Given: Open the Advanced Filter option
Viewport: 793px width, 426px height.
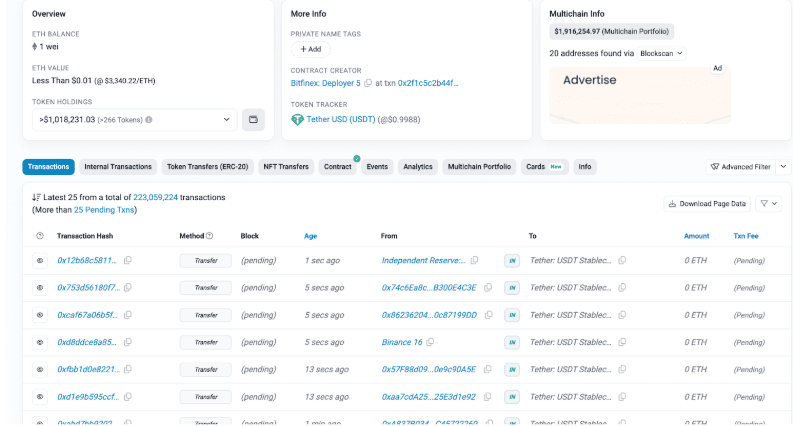Looking at the screenshot, I should click(740, 167).
